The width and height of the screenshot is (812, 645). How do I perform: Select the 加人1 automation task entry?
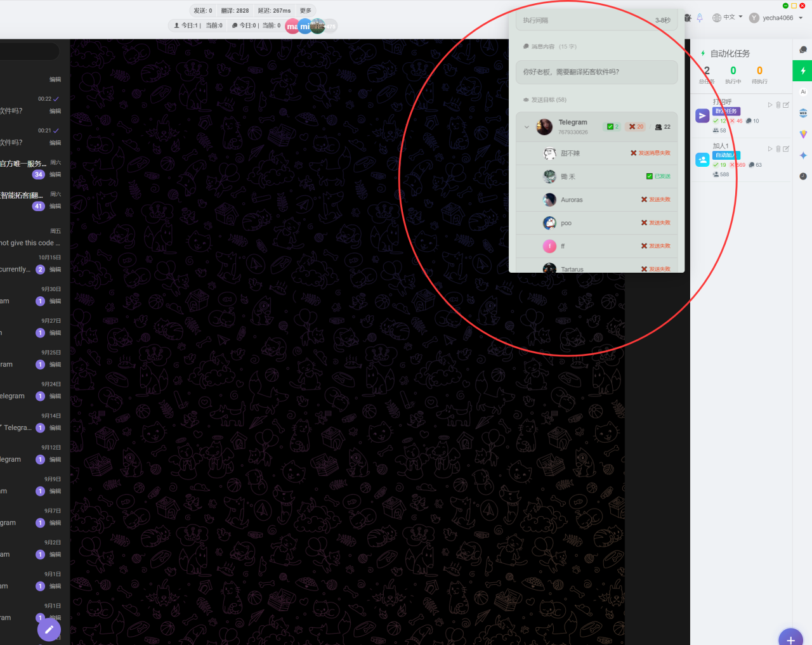[x=721, y=147]
